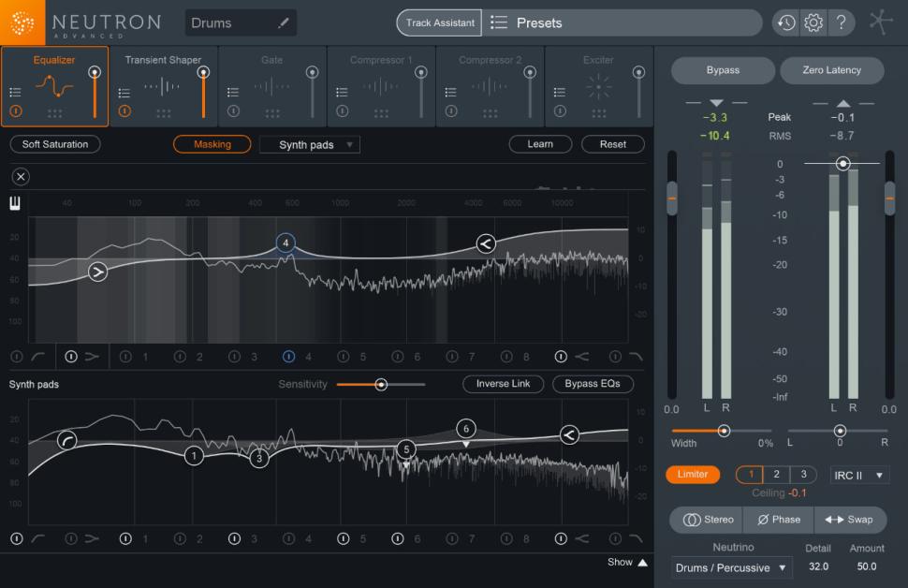The image size is (908, 588).
Task: Turn off the Limiter
Action: pos(693,475)
